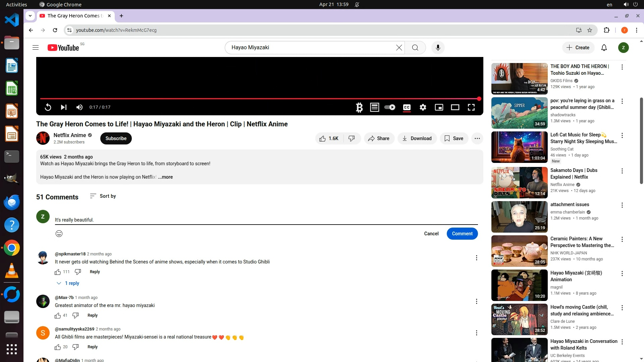644x362 pixels.
Task: Open the player settings gear
Action: point(423,107)
